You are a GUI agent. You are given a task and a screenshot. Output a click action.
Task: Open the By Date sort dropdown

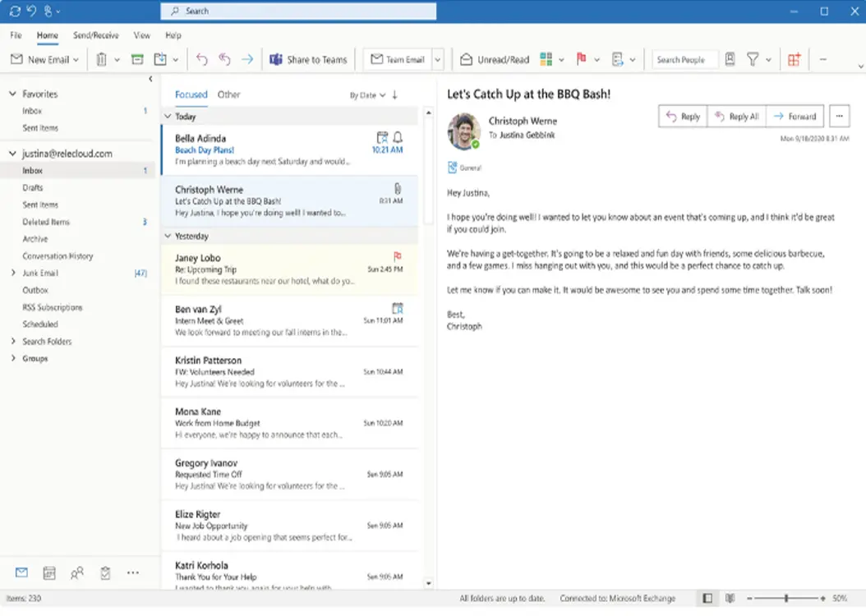367,95
